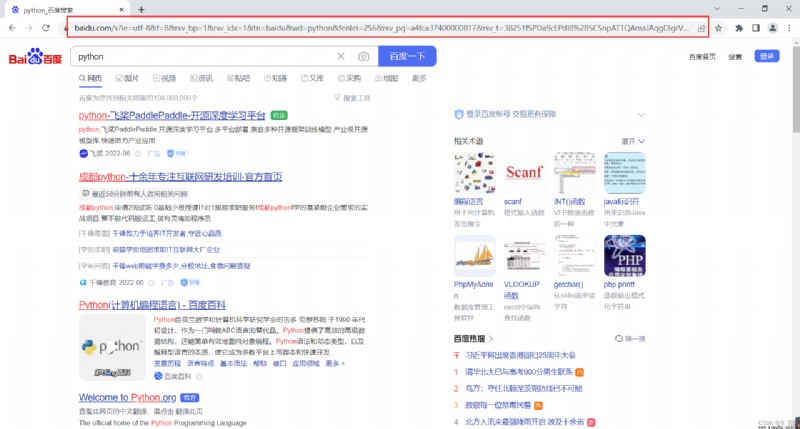
Task: Expand 更多 links under the Python baike entry
Action: click(335, 364)
